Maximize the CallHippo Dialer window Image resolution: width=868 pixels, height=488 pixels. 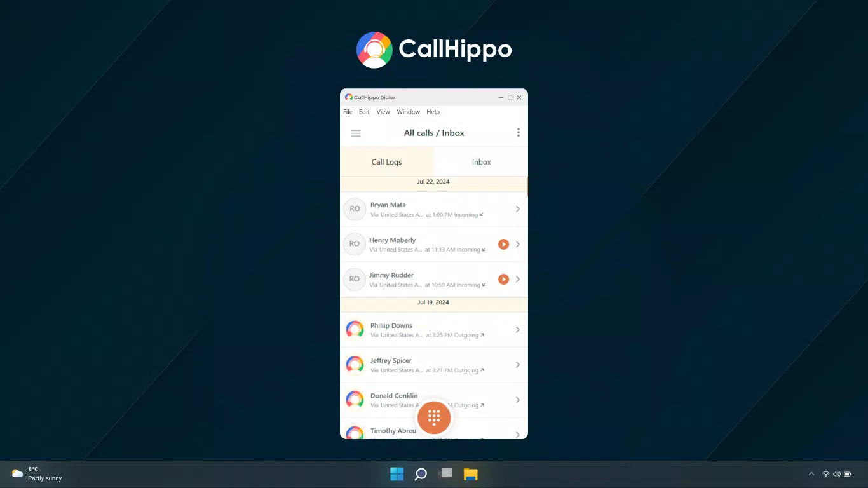pyautogui.click(x=510, y=97)
